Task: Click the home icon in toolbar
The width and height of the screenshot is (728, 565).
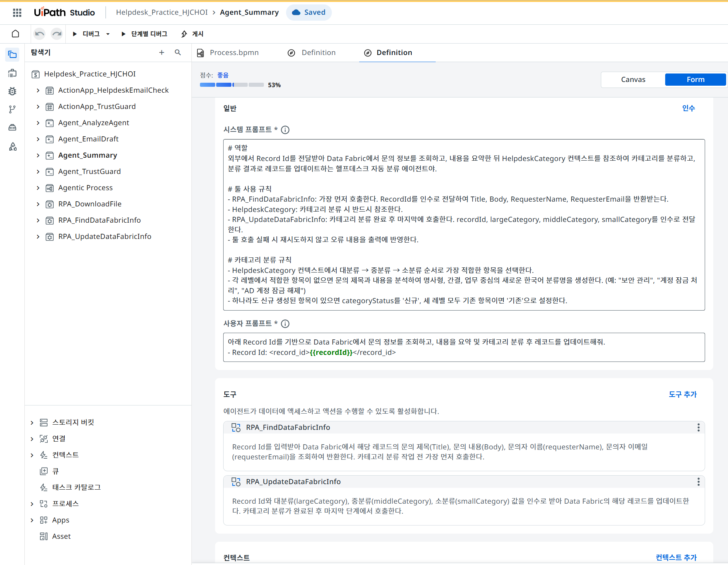Action: point(16,34)
